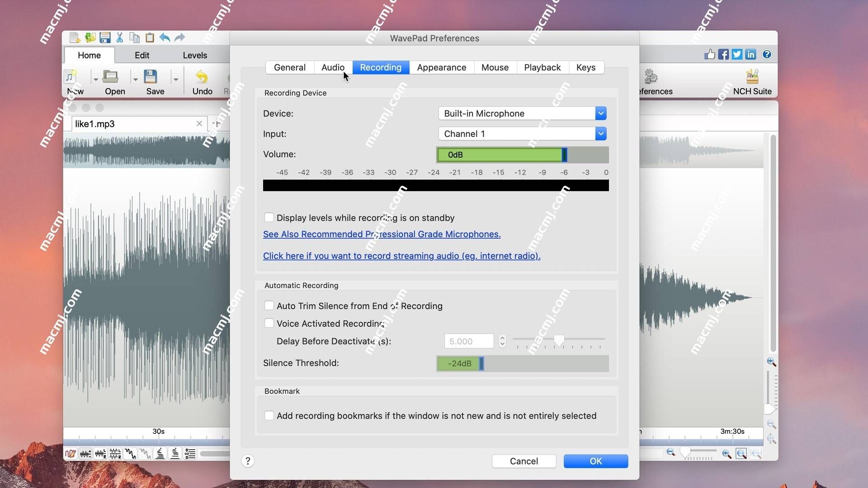Expand the Open button dropdown arrow

(x=135, y=80)
